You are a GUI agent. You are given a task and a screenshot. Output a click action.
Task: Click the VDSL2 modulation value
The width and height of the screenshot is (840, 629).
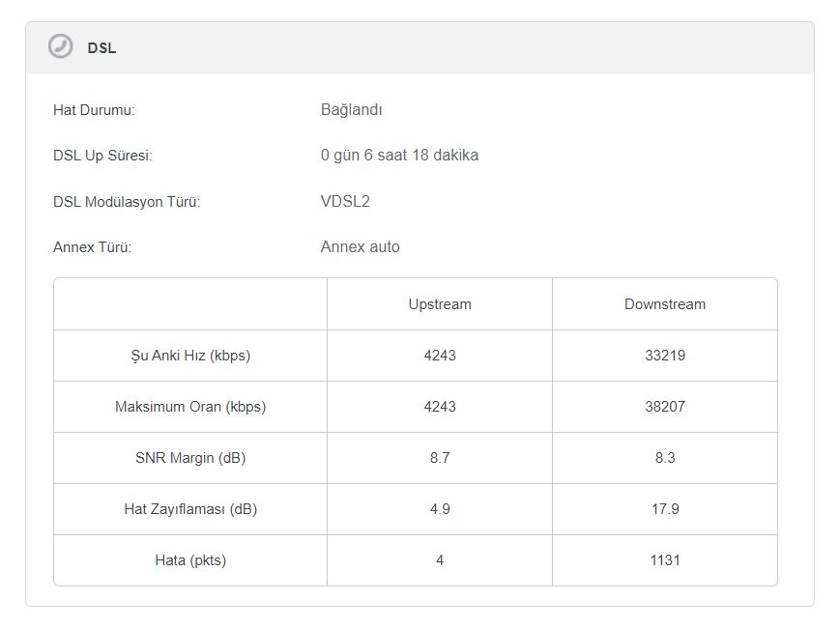345,202
